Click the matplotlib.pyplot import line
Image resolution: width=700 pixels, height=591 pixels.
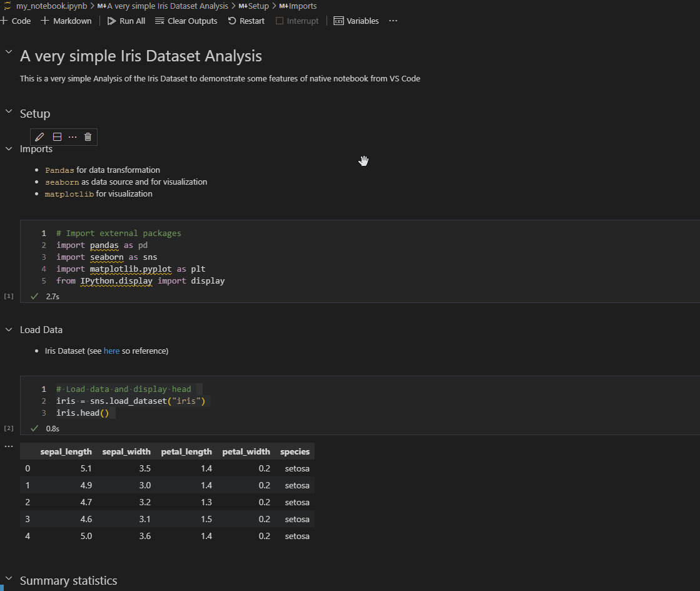(131, 269)
